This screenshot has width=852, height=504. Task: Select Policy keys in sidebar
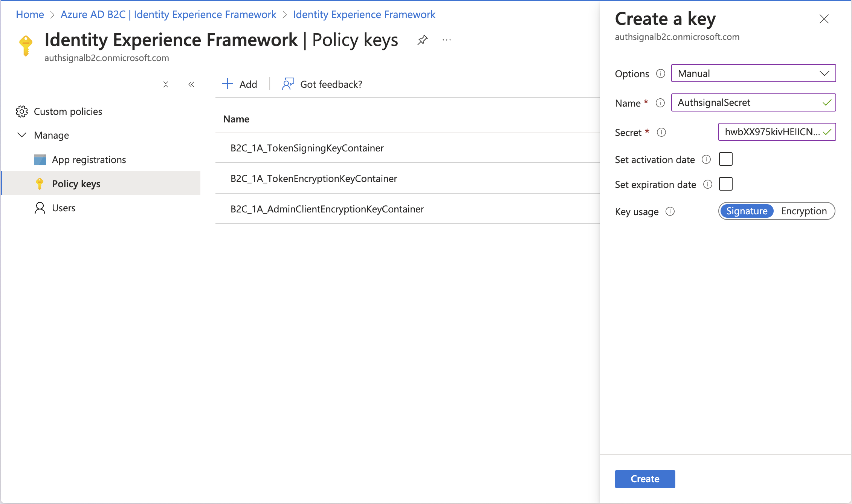click(101, 184)
